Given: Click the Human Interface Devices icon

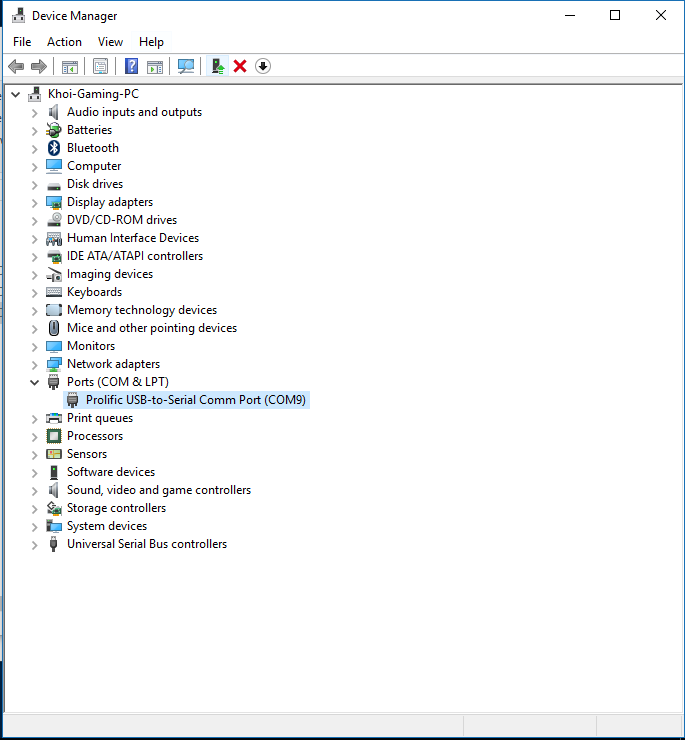Looking at the screenshot, I should coord(54,238).
